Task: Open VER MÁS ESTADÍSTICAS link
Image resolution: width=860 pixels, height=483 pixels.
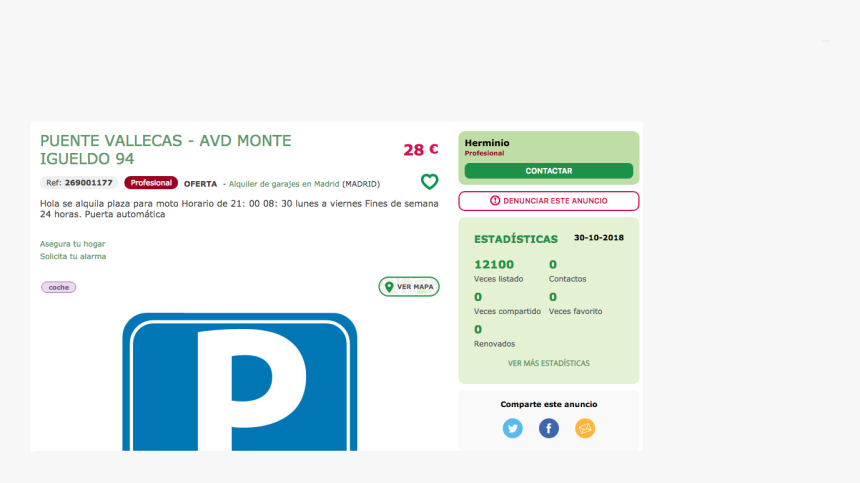Action: 548,363
